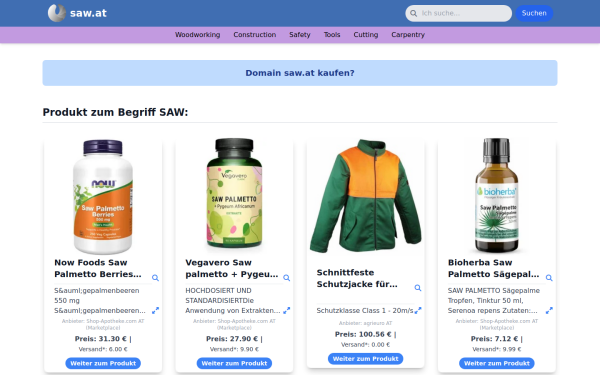Expand description of Now Foods product
Viewport: 600px width, 375px height.
[155, 310]
